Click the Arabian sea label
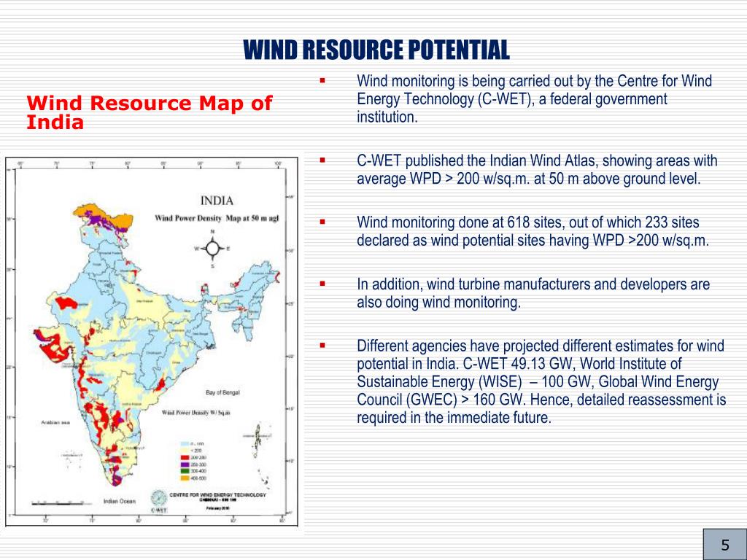The image size is (747, 560). click(x=55, y=423)
